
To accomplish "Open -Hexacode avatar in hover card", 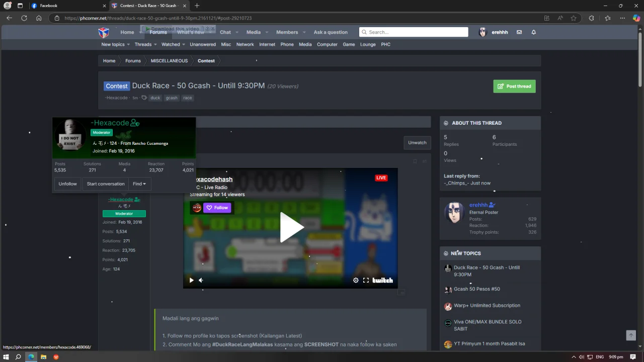I will pyautogui.click(x=71, y=135).
